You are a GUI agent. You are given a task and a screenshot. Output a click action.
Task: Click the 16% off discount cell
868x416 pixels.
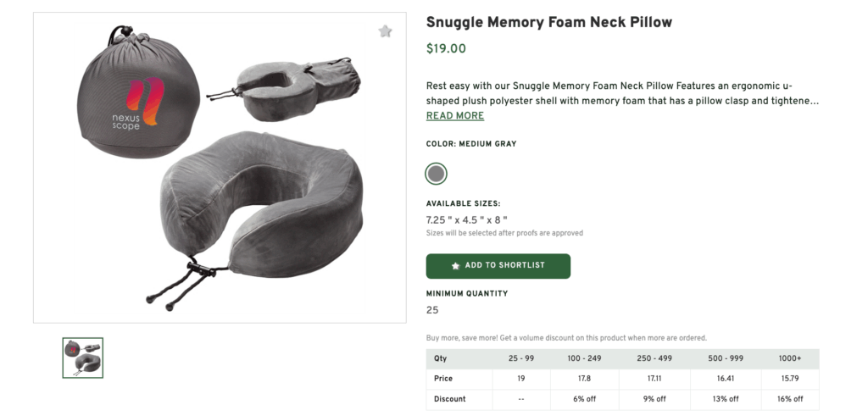point(789,399)
